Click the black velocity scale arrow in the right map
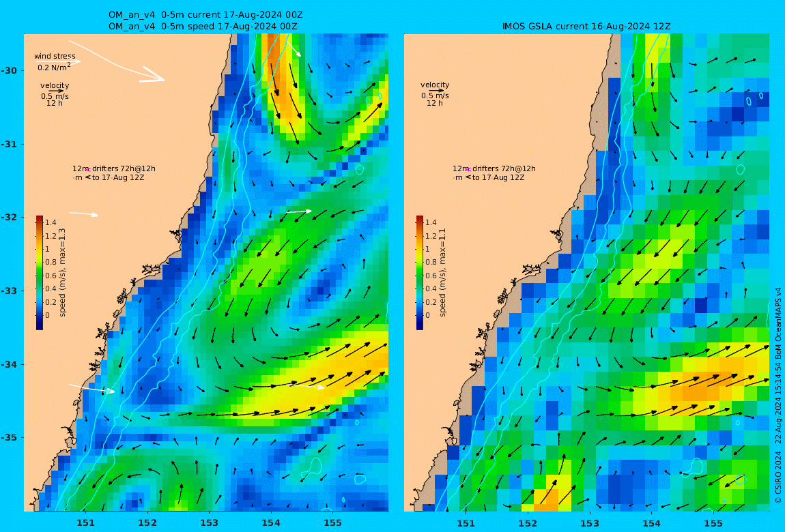Image resolution: width=785 pixels, height=532 pixels. [x=437, y=91]
